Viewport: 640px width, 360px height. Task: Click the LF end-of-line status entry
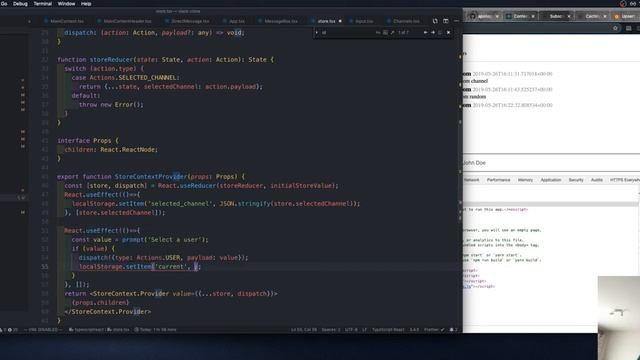click(364, 330)
